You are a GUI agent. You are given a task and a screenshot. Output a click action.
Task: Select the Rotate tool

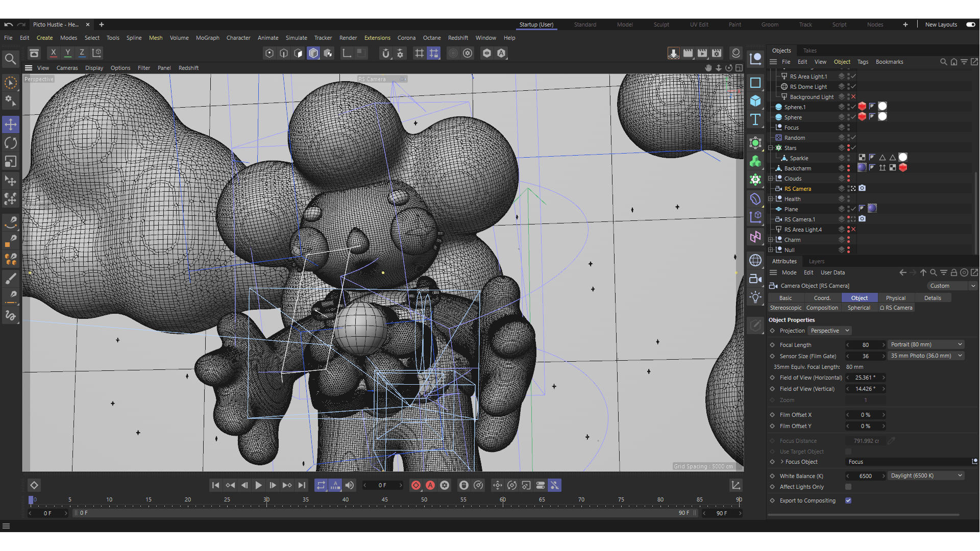point(11,143)
